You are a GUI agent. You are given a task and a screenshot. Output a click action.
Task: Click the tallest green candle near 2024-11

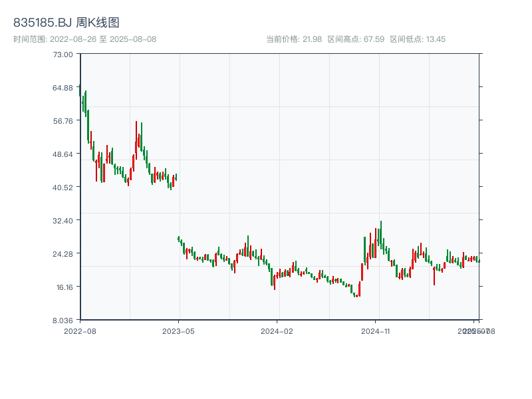380,234
